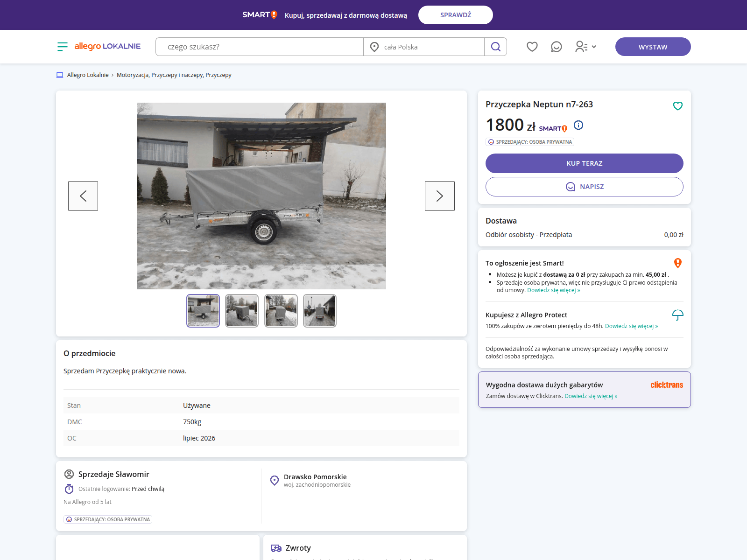Click the SPRAWDŹ banner button
Screen dimensions: 747x560
(x=455, y=15)
